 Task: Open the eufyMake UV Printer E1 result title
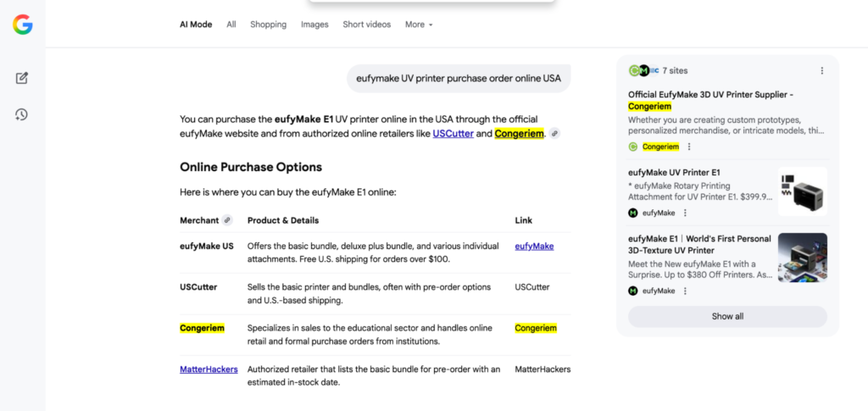point(674,172)
